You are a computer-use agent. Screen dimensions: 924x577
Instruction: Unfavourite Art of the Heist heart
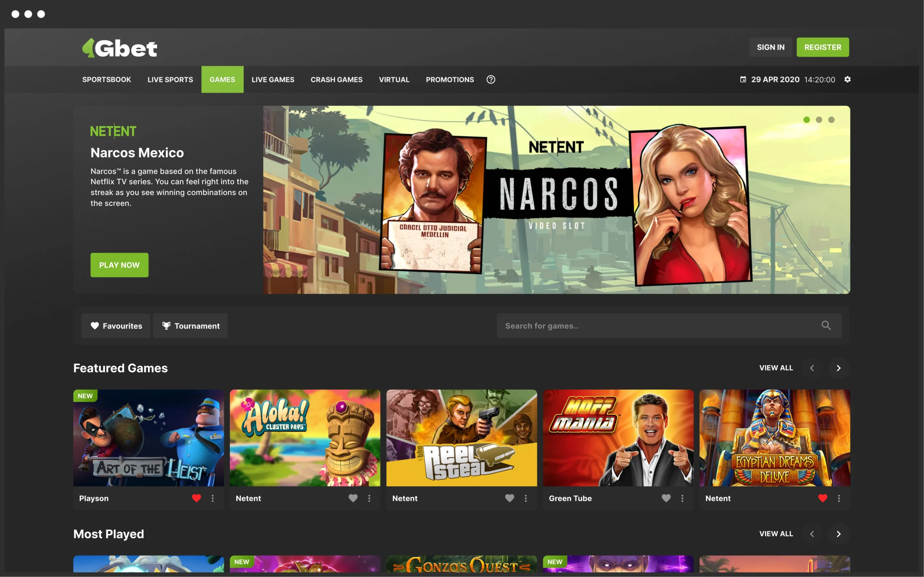pos(196,498)
